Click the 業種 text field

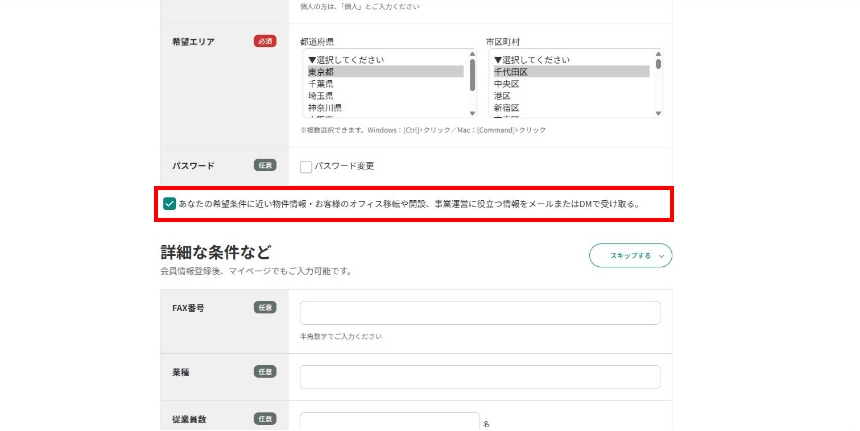click(x=480, y=377)
